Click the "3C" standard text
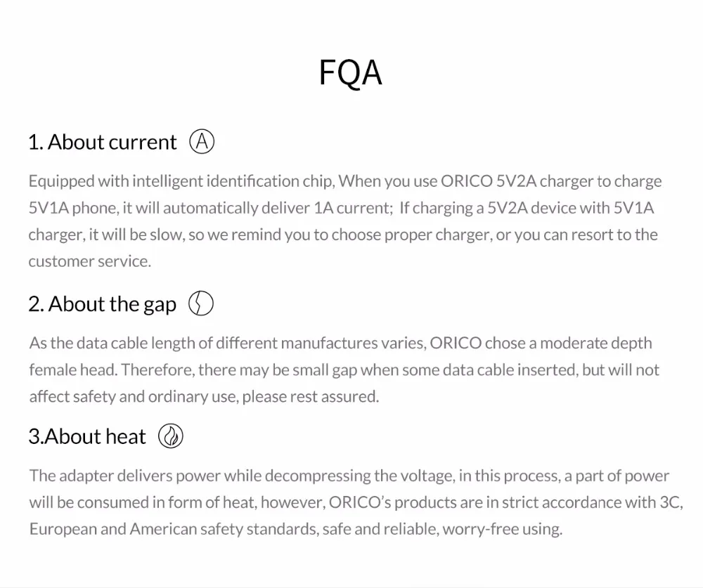This screenshot has width=703, height=588. pyautogui.click(x=666, y=503)
